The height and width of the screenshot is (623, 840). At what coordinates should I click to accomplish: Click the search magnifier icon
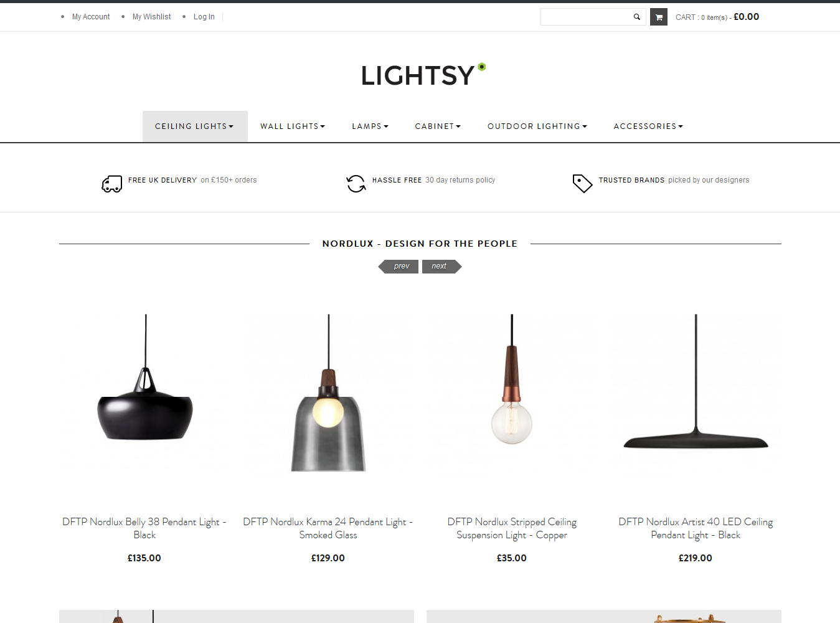coord(636,17)
